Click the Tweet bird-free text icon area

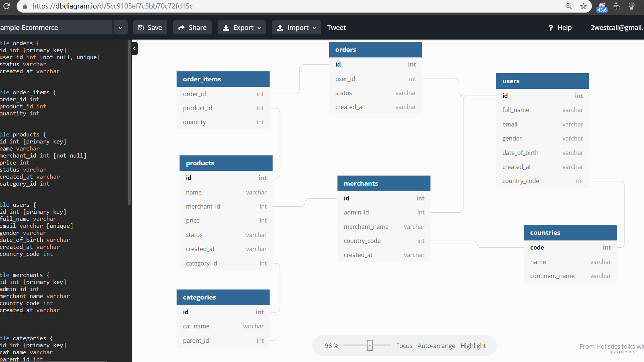point(336,27)
